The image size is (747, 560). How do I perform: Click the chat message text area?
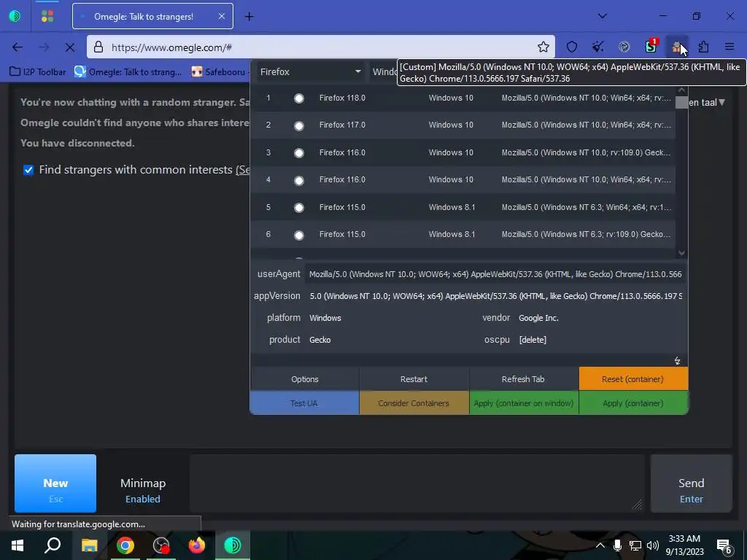417,483
